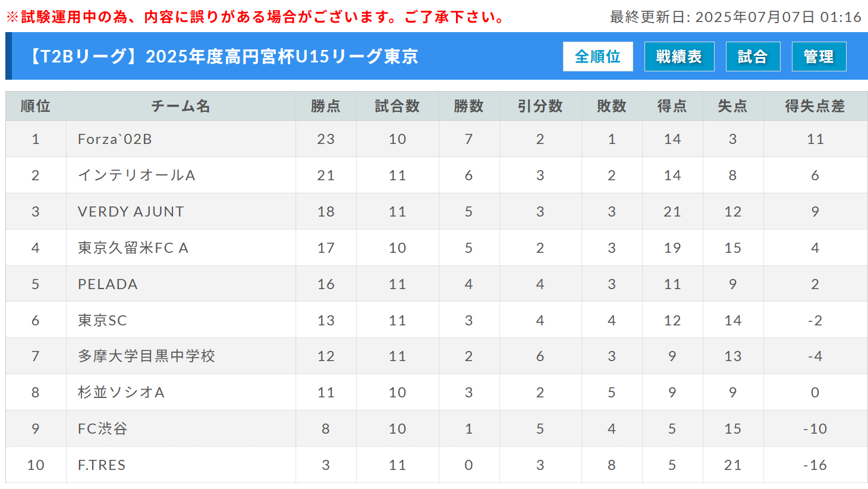This screenshot has height=489, width=868.
Task: Click the PELADA team name
Action: pyautogui.click(x=108, y=284)
